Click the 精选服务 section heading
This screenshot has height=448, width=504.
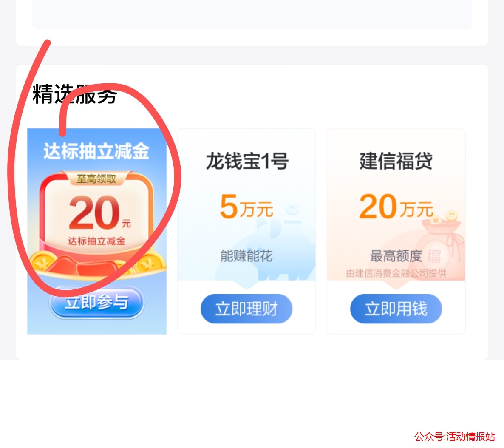(74, 94)
